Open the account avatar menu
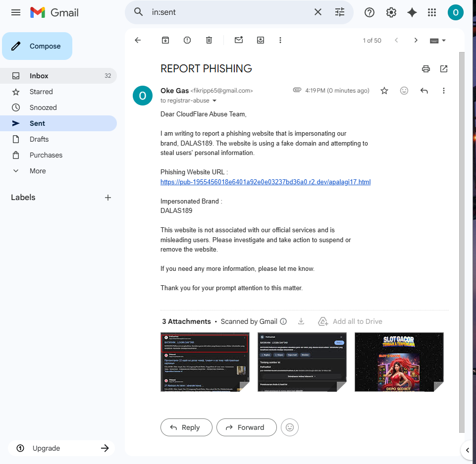Screen dimensions: 476x464 tap(455, 12)
